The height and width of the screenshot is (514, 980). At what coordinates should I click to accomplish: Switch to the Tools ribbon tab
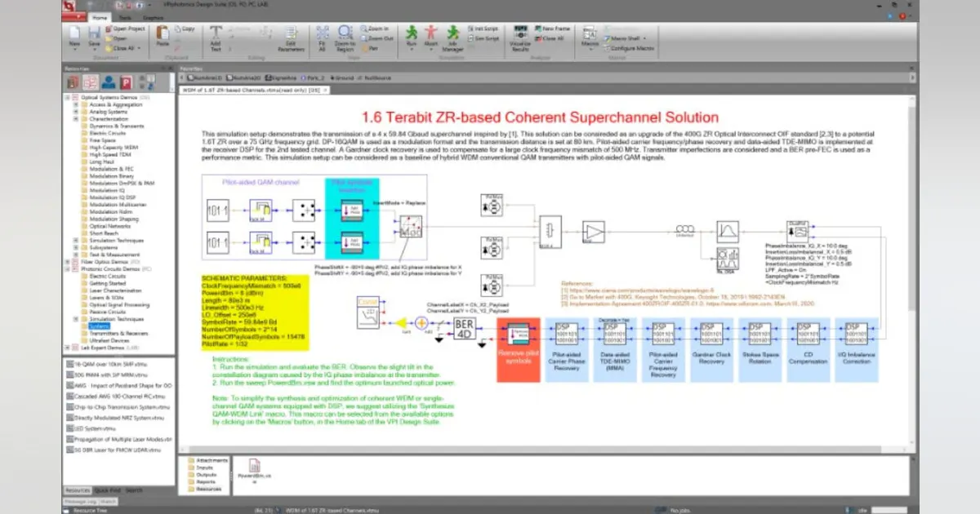(x=125, y=16)
